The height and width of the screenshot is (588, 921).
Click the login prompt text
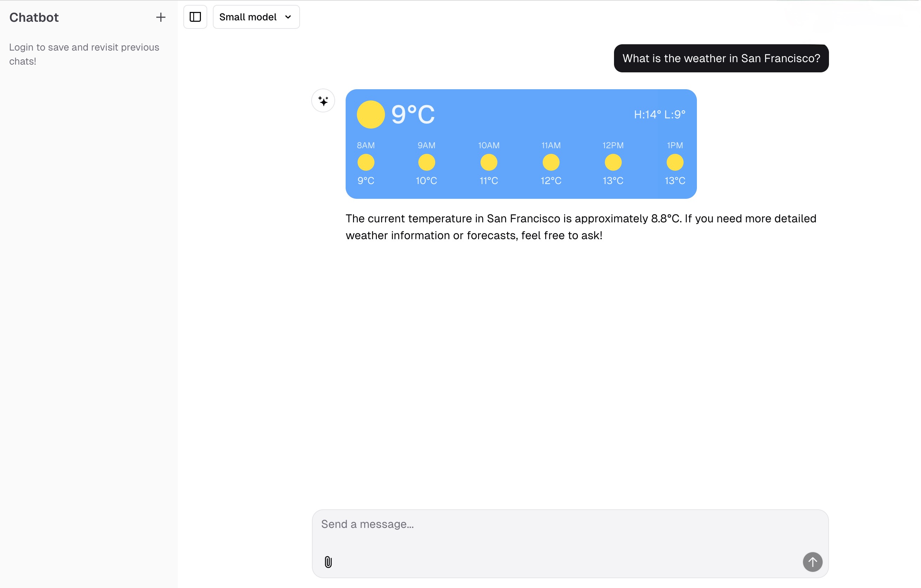click(x=84, y=53)
